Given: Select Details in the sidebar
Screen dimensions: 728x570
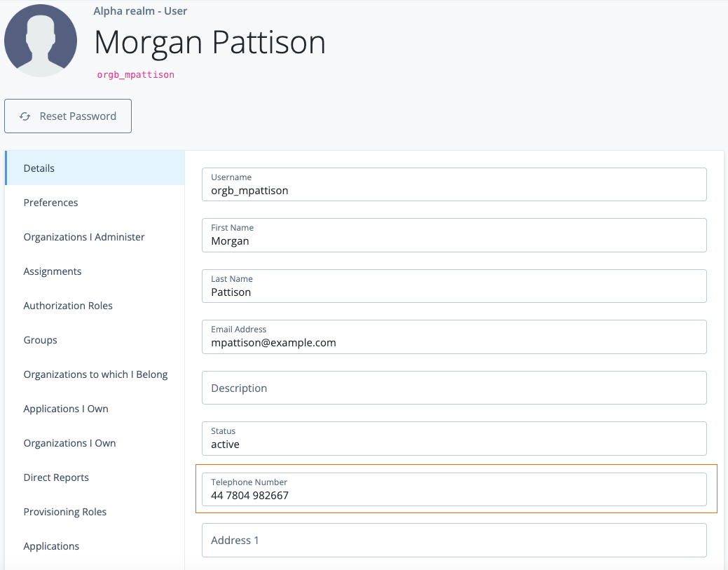Looking at the screenshot, I should pos(39,168).
